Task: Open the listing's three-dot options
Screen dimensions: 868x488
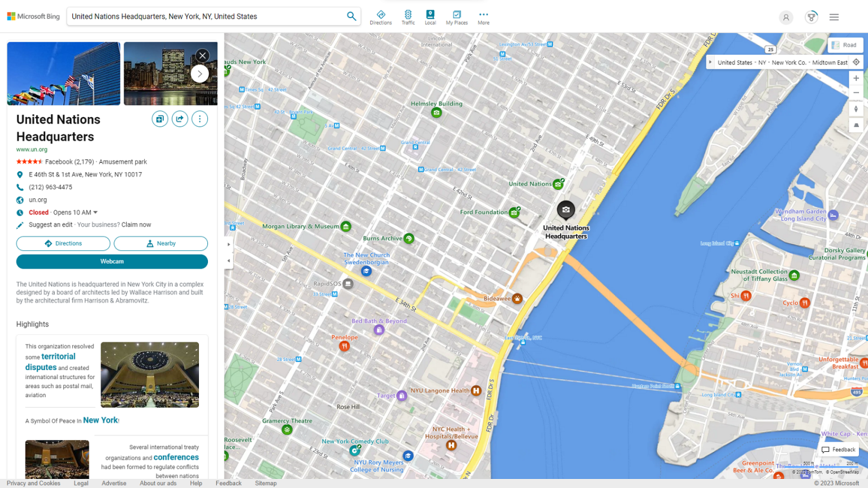Action: click(x=199, y=119)
